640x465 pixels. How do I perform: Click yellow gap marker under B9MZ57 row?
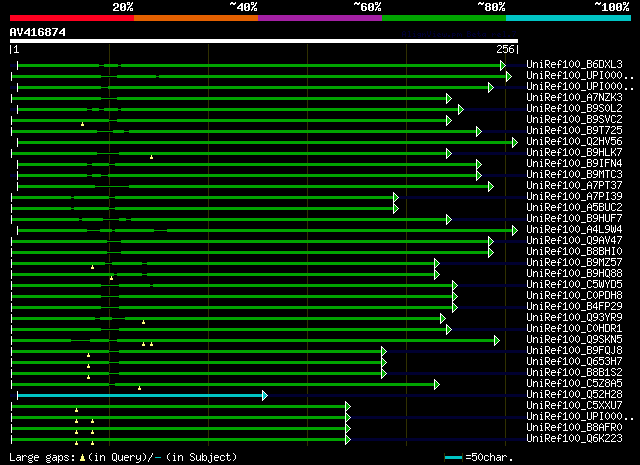pos(93,267)
